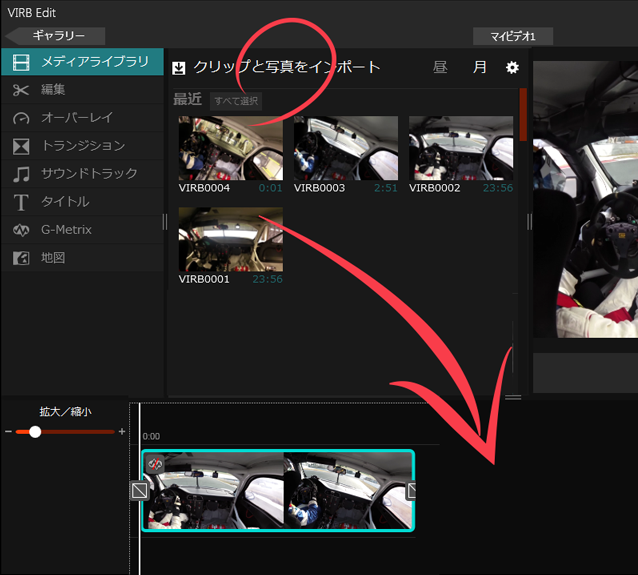Select the トランジション hourglass icon

[x=21, y=146]
